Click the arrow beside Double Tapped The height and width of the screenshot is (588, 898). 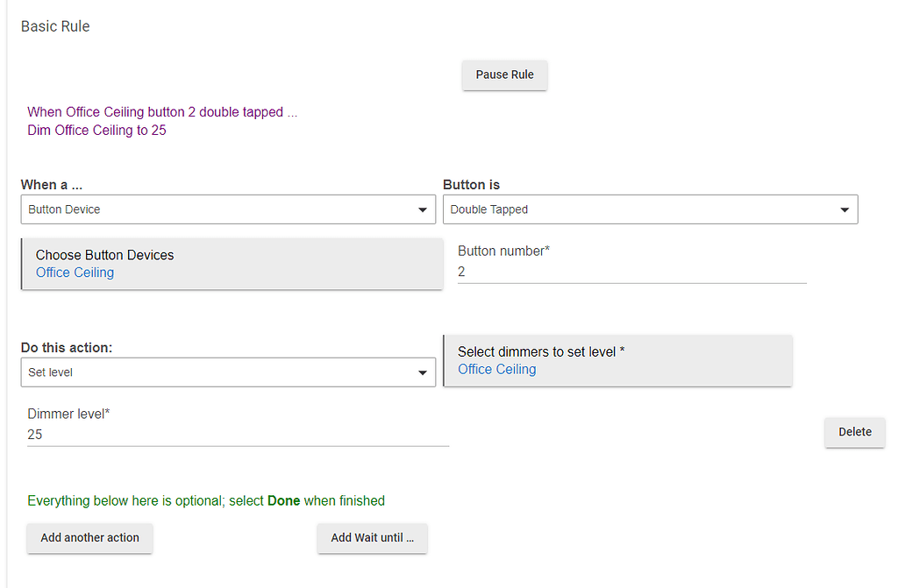pos(844,210)
